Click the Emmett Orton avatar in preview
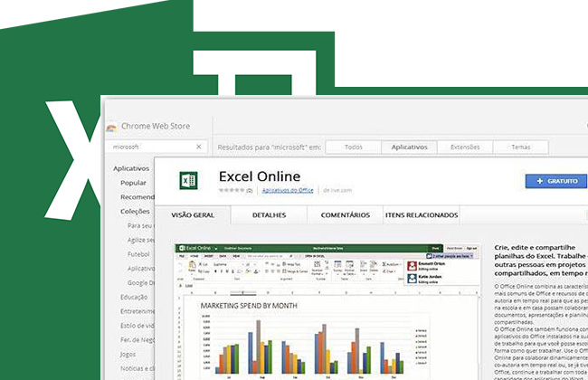This screenshot has width=588, height=380. pos(413,266)
